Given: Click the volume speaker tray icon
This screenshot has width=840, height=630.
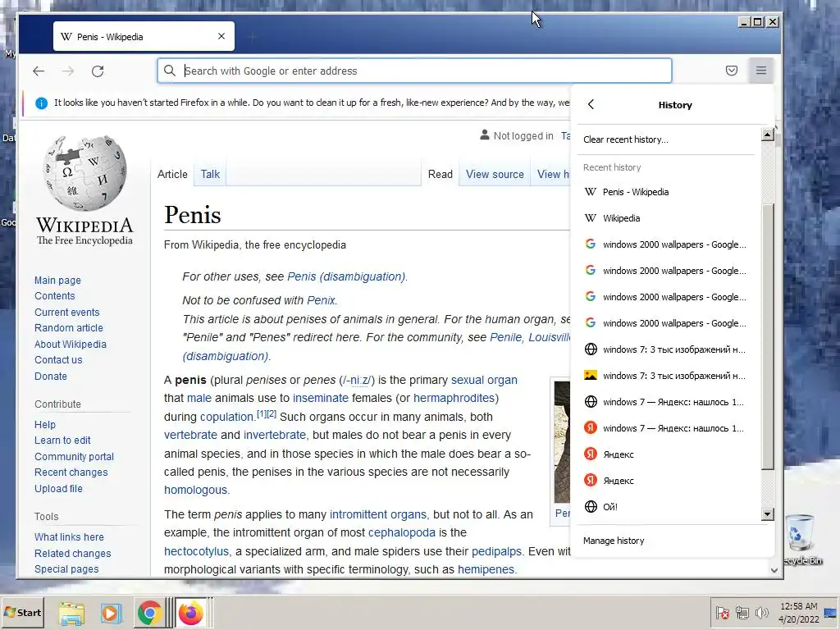Looking at the screenshot, I should (x=761, y=612).
